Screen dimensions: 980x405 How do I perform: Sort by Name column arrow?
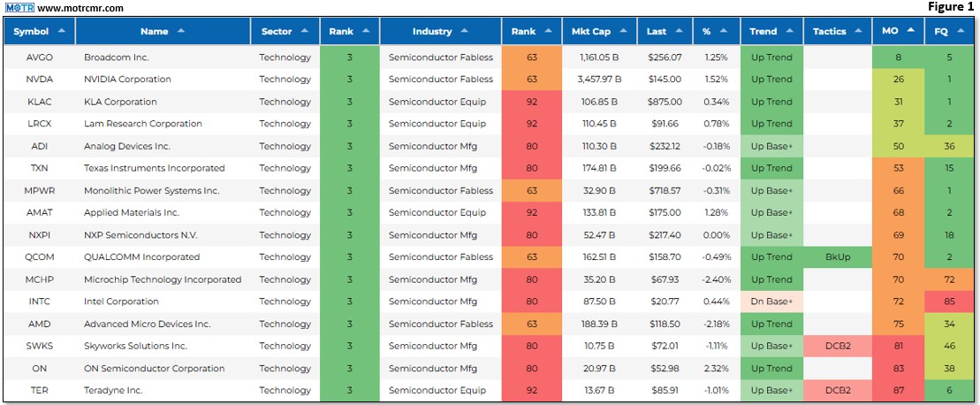click(x=180, y=31)
